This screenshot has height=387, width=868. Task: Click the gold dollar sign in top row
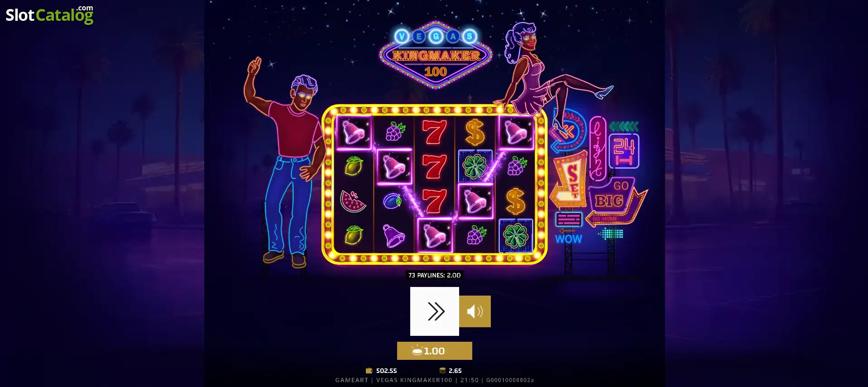coord(475,132)
